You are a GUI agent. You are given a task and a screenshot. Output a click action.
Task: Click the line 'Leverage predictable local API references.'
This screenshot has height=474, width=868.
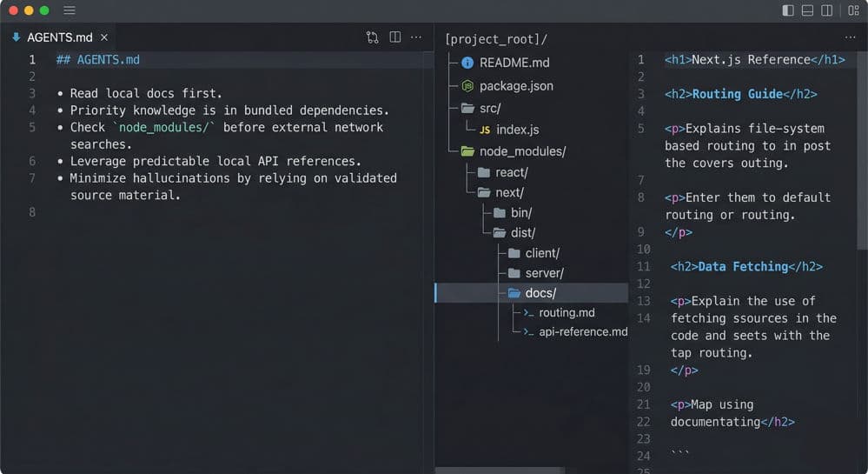pos(215,161)
